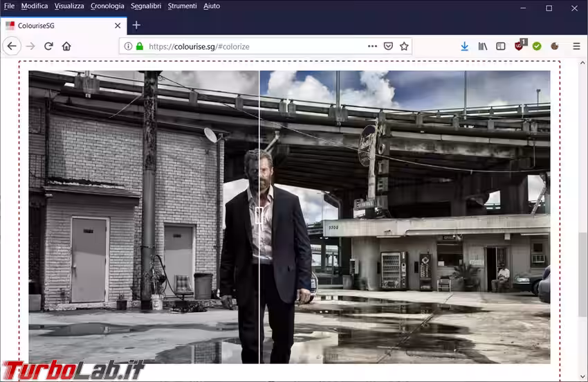
Task: Open the uBlock Origin extension
Action: pyautogui.click(x=520, y=46)
